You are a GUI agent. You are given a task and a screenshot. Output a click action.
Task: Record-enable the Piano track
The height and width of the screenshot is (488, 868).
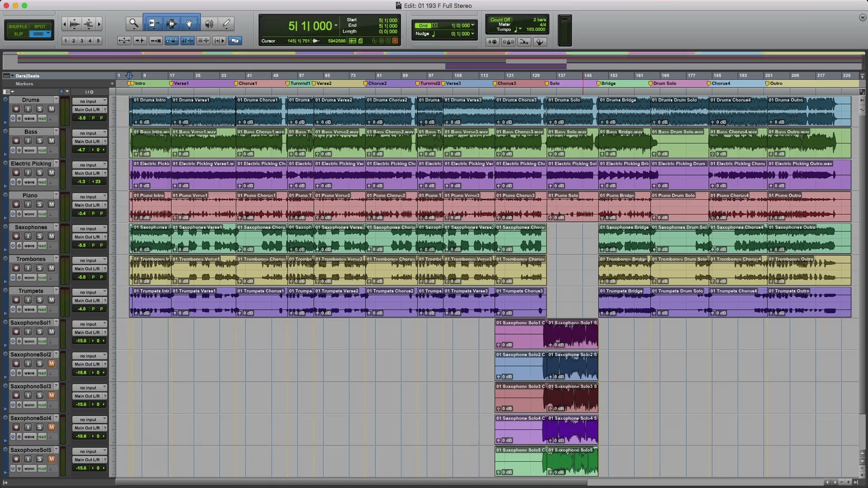16,204
